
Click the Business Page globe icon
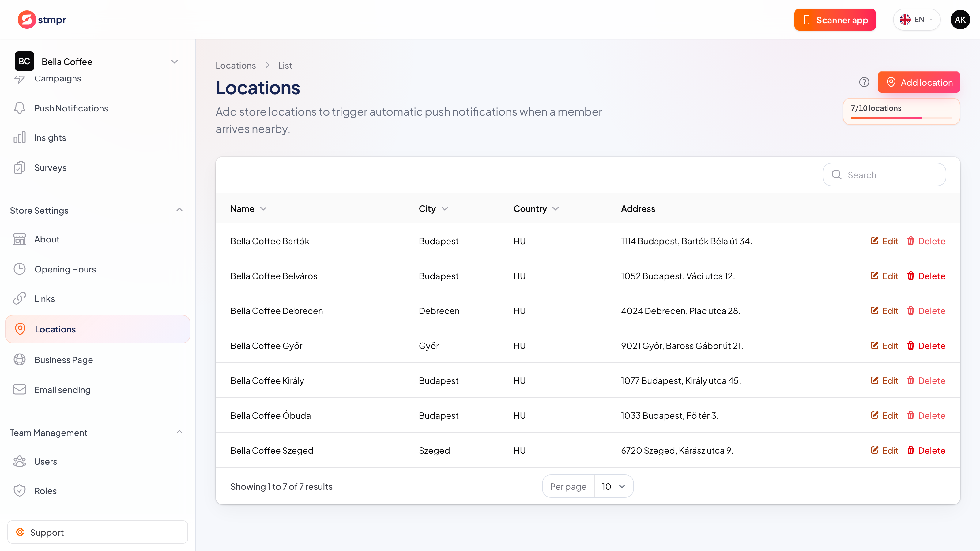pos(19,360)
